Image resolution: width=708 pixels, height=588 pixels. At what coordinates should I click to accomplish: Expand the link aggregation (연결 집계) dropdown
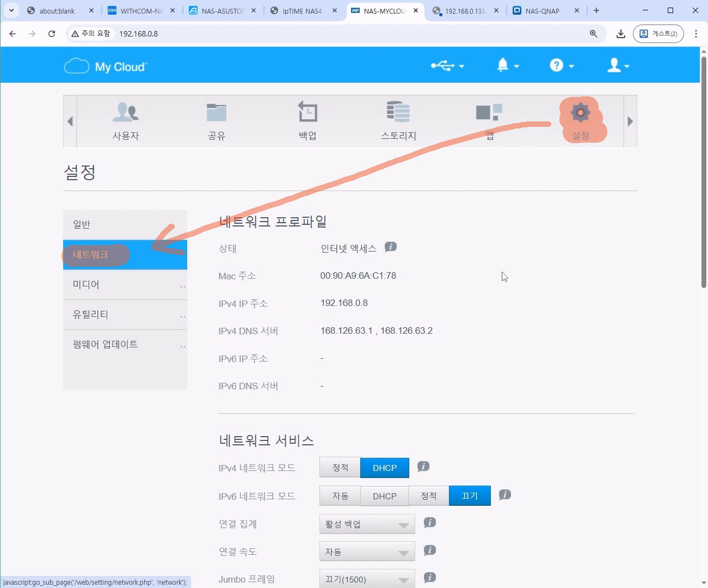click(367, 524)
